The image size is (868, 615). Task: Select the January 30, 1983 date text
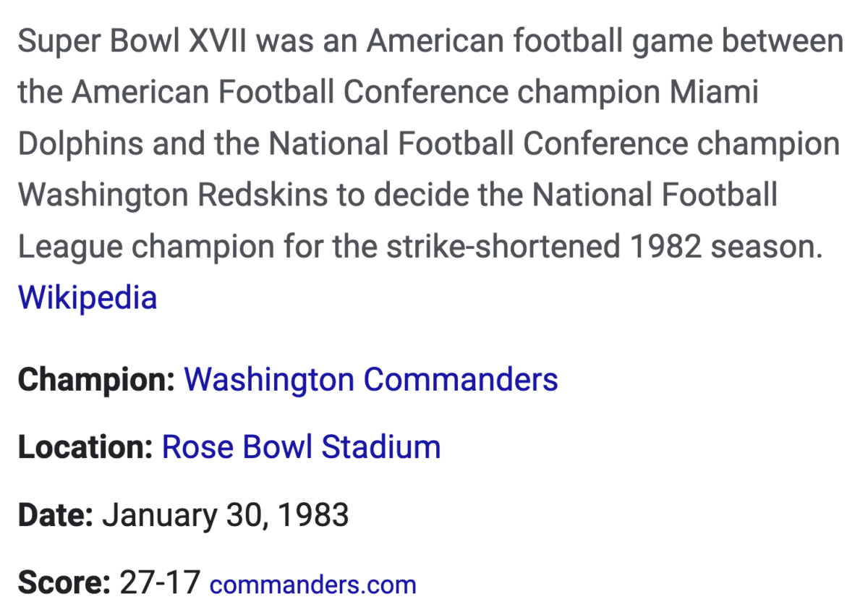pos(226,516)
